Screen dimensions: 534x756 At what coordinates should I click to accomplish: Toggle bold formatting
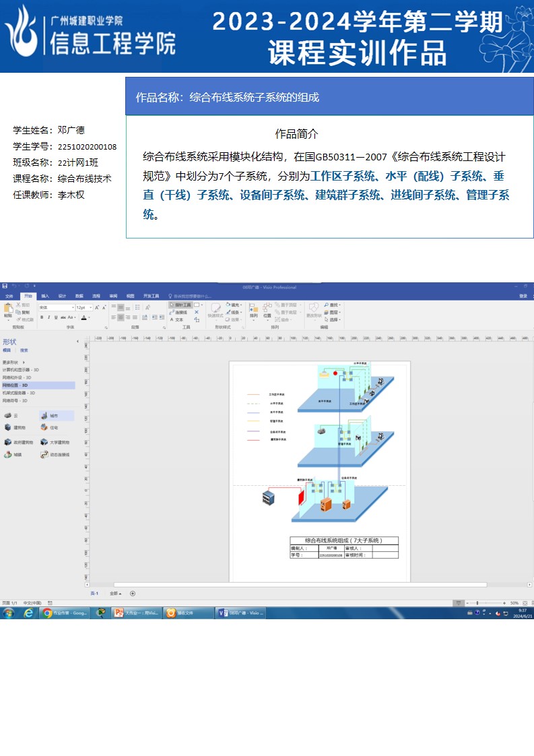41,317
